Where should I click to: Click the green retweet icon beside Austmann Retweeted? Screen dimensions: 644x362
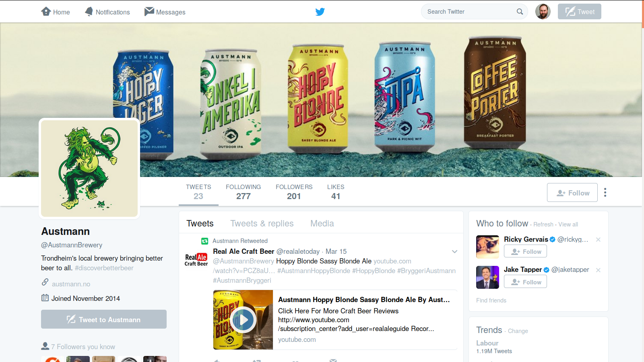click(204, 241)
